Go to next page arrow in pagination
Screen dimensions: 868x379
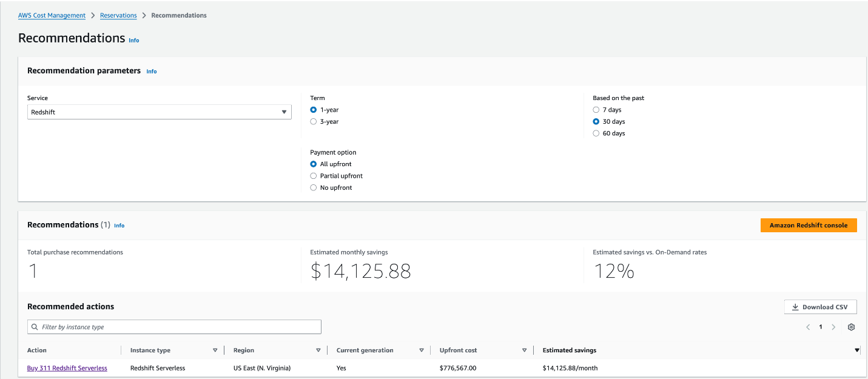833,327
